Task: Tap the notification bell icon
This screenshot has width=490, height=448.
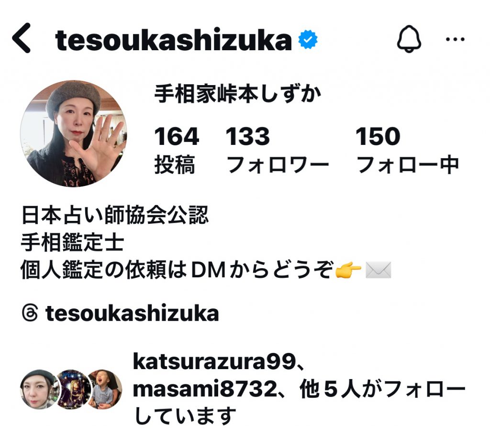Action: click(409, 39)
